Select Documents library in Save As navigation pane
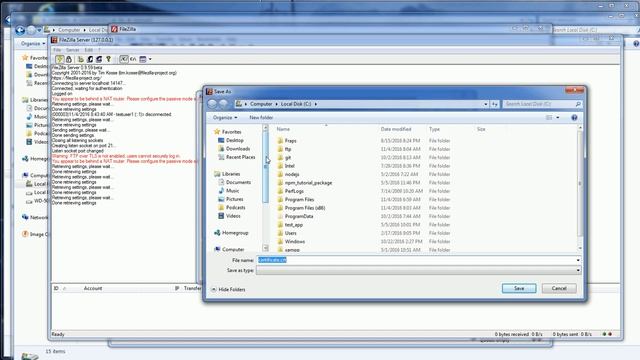This screenshot has height=360, width=640. [x=238, y=182]
